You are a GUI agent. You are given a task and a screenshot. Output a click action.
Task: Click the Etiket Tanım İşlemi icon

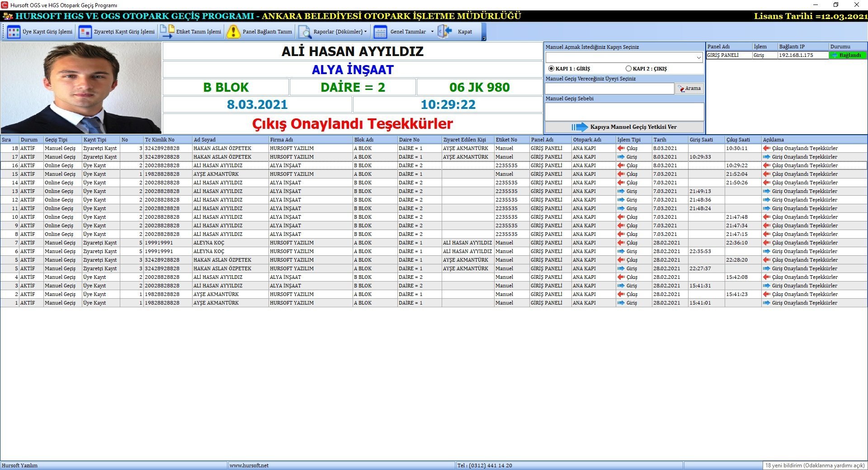167,32
